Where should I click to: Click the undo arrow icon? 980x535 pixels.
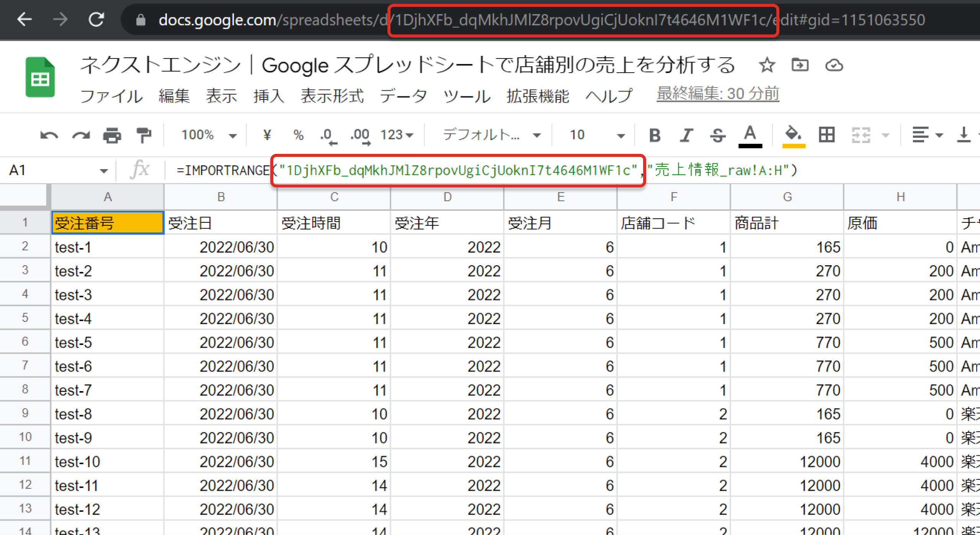[49, 135]
